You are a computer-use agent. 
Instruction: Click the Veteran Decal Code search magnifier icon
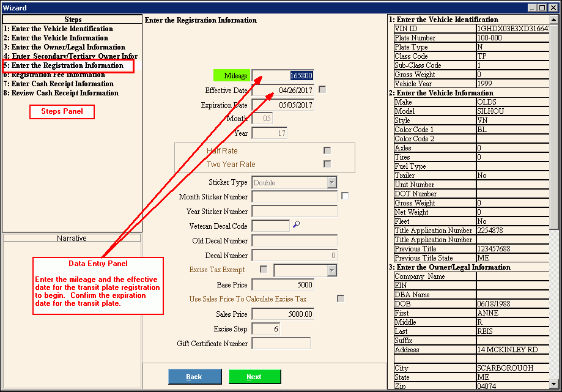(297, 225)
